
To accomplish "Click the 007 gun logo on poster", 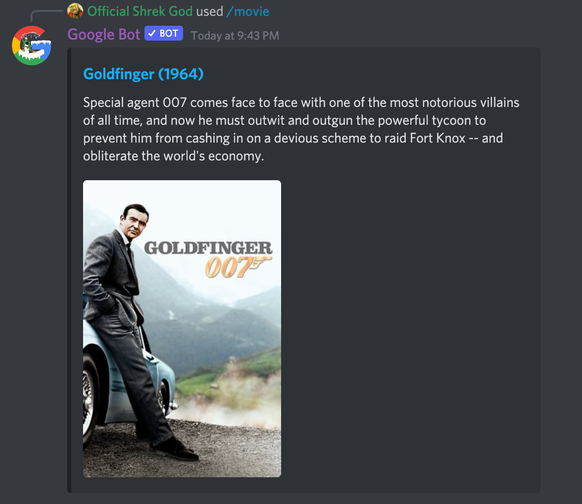I will click(238, 267).
